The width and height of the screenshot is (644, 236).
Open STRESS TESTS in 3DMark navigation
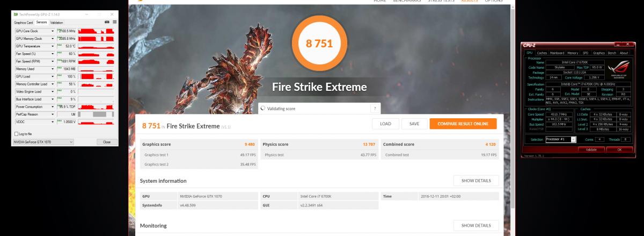tap(441, 1)
